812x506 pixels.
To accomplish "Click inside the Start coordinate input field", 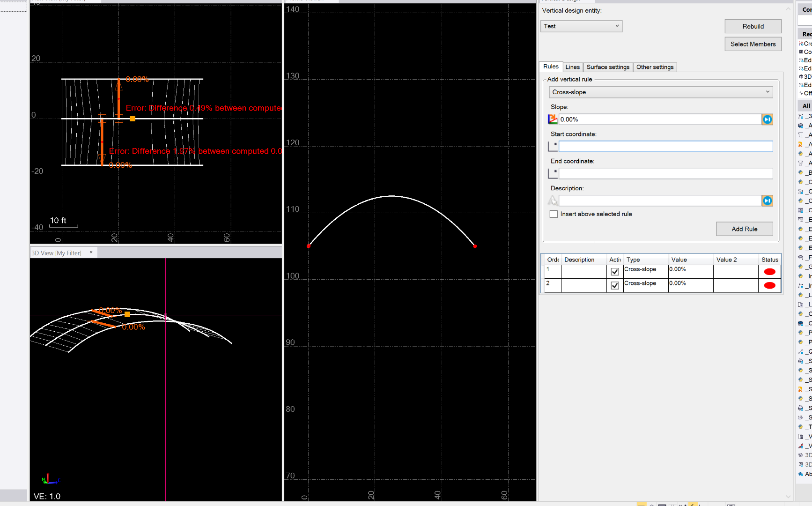I will click(665, 146).
